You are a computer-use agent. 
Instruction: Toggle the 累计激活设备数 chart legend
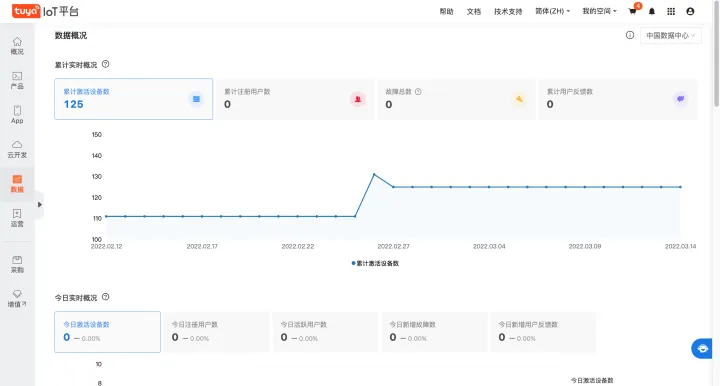375,263
